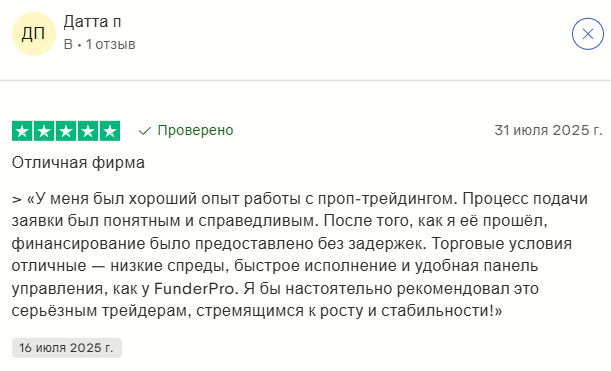Click the > symbol starting the review text

coord(16,200)
